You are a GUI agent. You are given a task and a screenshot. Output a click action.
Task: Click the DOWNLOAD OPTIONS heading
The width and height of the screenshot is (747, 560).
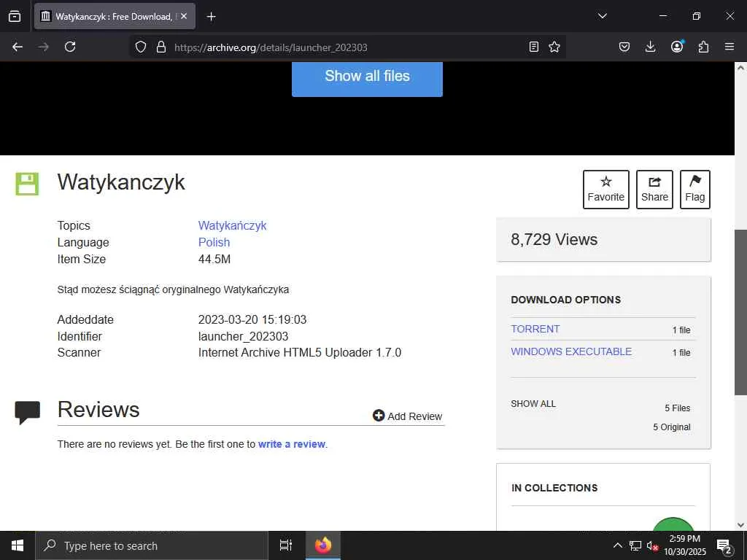pyautogui.click(x=566, y=300)
